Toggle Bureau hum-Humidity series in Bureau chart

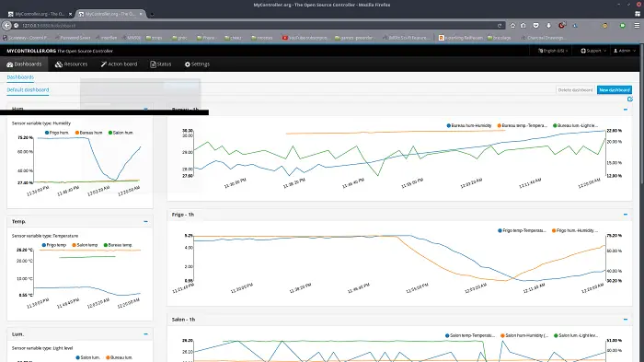click(x=469, y=125)
